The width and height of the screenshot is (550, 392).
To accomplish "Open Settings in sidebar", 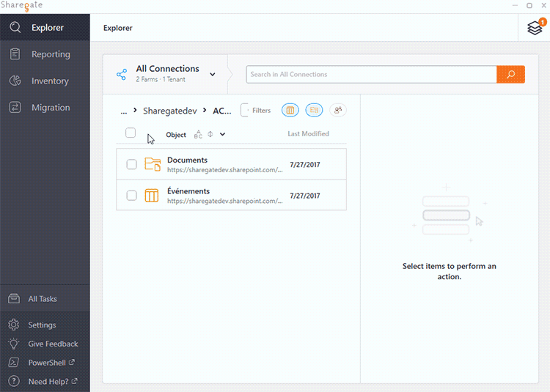I will [x=45, y=325].
